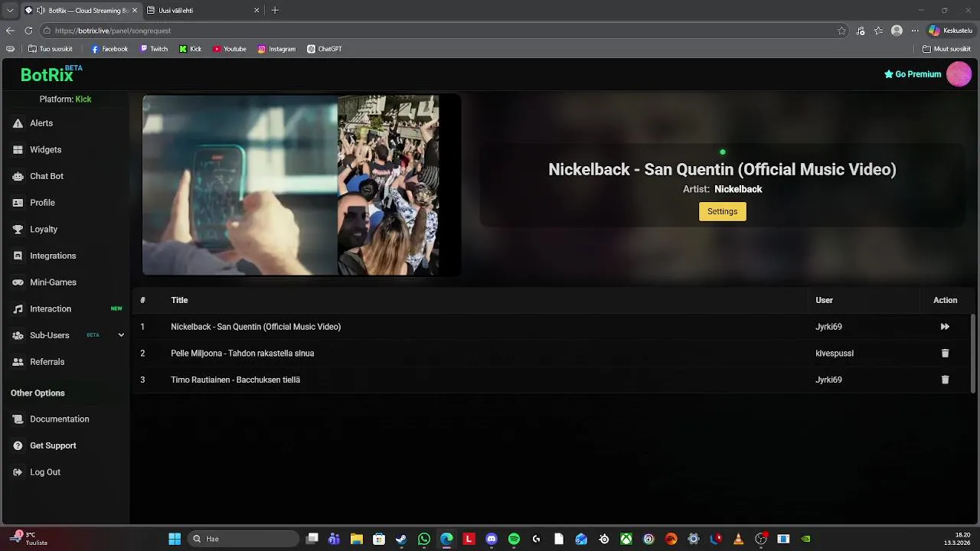The height and width of the screenshot is (551, 980).
Task: Open the Youtube bookmark
Action: click(230, 49)
